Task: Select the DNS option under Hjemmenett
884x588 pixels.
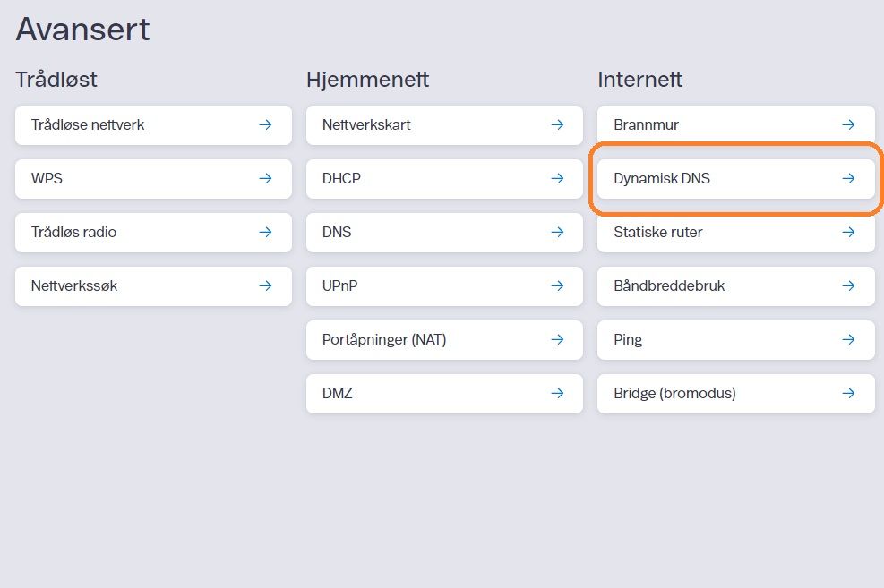Action: click(x=443, y=233)
